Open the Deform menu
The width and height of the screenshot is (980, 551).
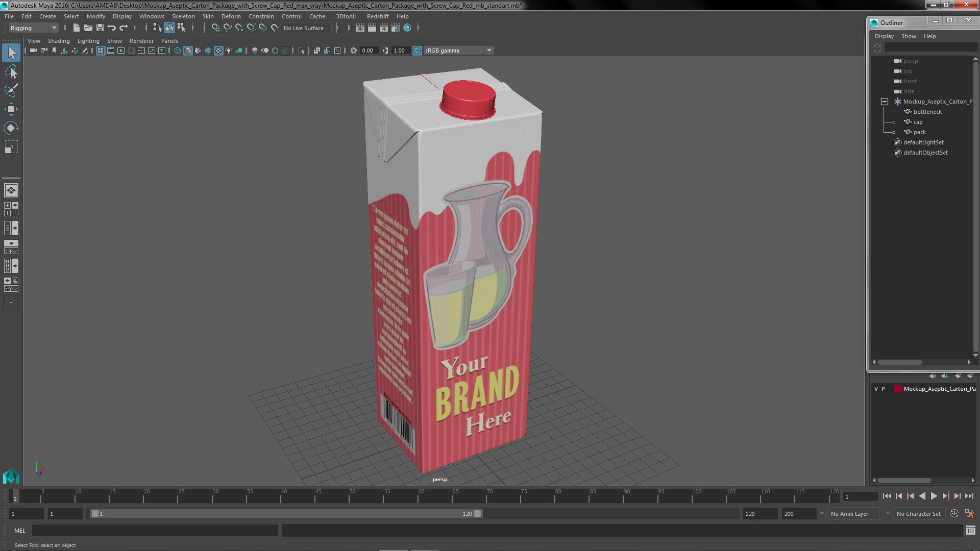231,16
